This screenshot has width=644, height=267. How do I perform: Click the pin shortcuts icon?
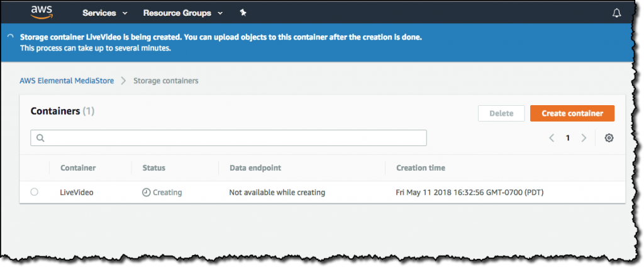243,13
